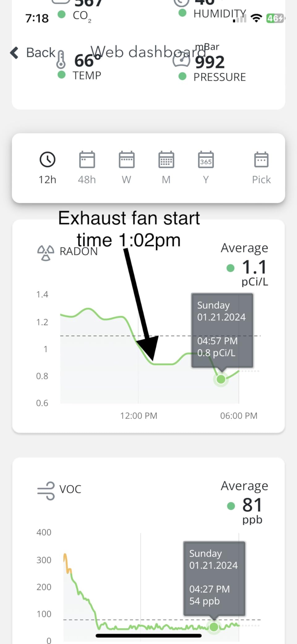The image size is (297, 644).
Task: Tap the radon tooltip showing 0.8 pCi/L
Action: (x=222, y=330)
